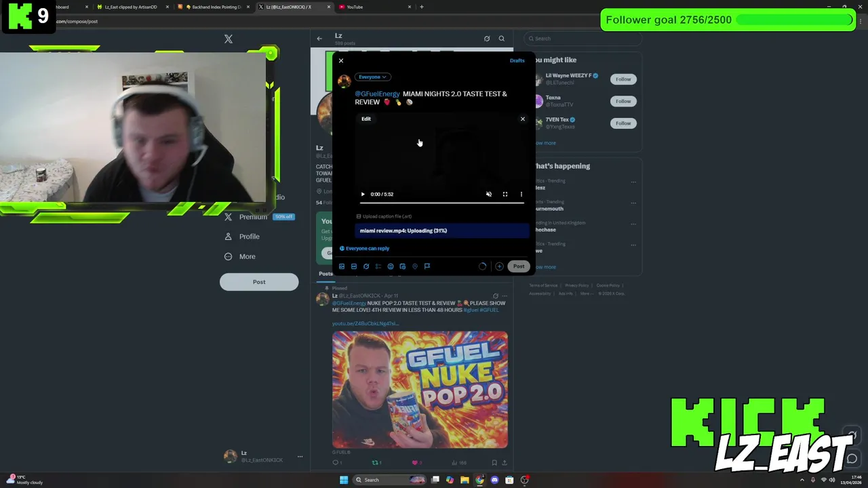This screenshot has width=868, height=488.
Task: Bookmark the pinned post
Action: pyautogui.click(x=494, y=463)
